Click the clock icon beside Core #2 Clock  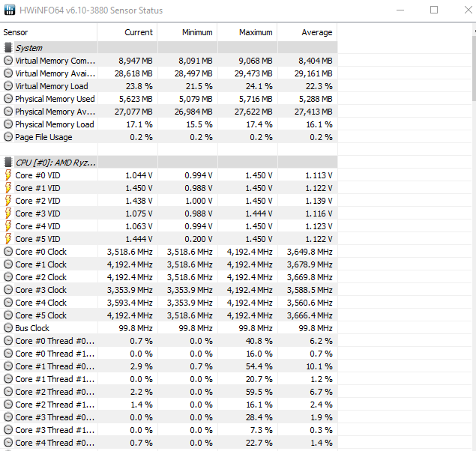pos(8,277)
